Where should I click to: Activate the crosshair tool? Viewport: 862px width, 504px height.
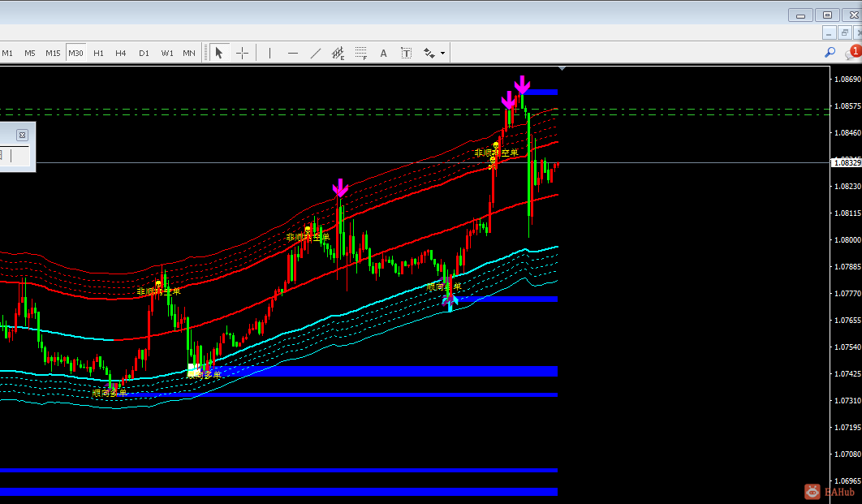click(242, 53)
